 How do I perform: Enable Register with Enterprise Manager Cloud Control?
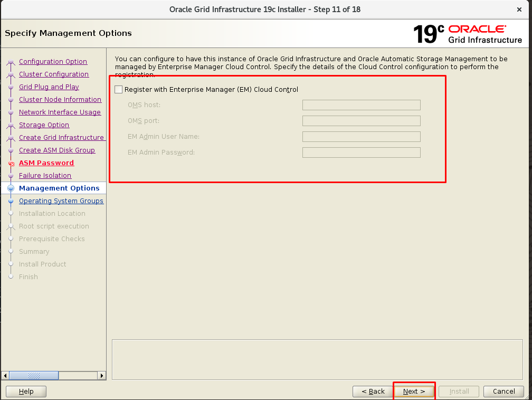click(x=118, y=90)
